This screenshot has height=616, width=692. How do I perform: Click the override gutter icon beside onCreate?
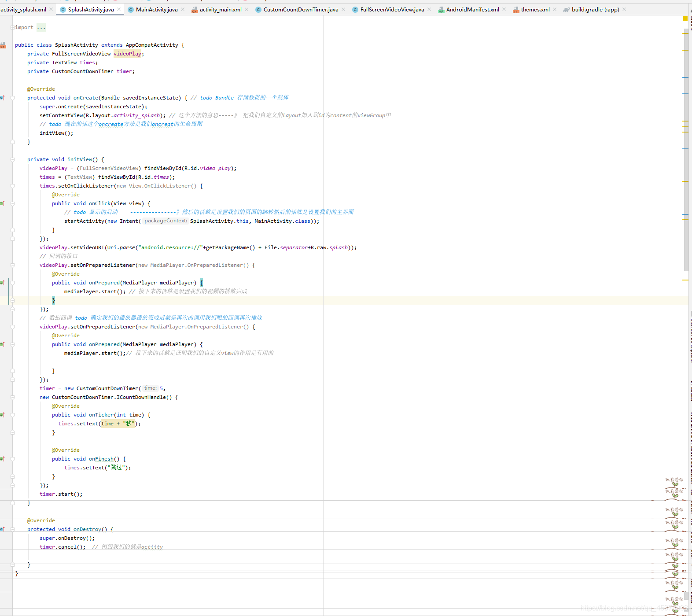tap(2, 98)
